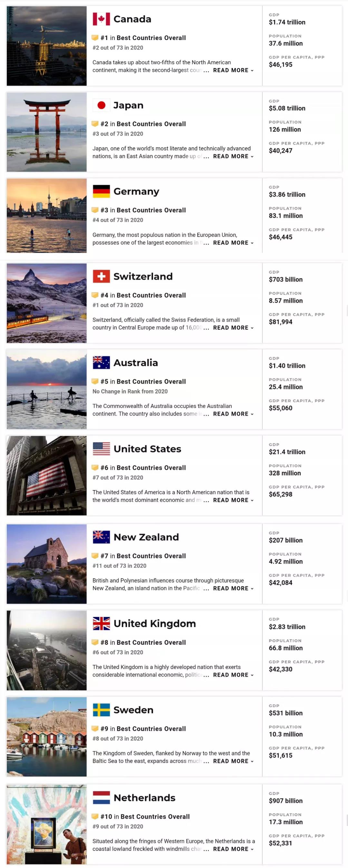Click the Netherlands flag icon

click(x=101, y=798)
